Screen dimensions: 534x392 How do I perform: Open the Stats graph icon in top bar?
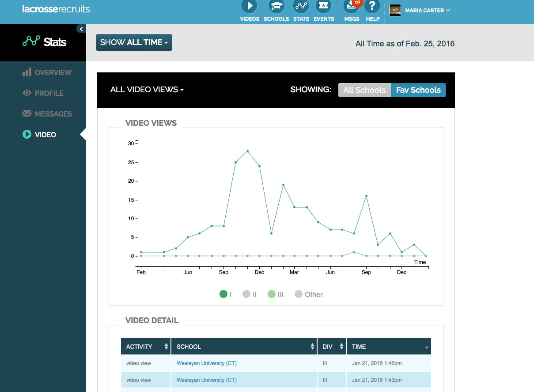click(x=301, y=6)
